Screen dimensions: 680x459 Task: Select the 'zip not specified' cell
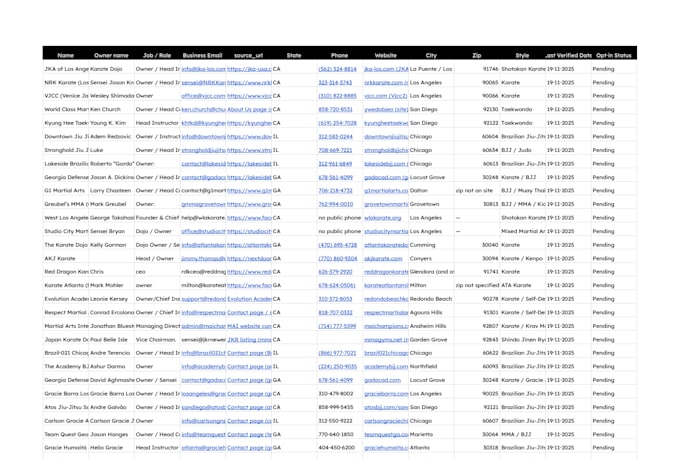tap(477, 285)
